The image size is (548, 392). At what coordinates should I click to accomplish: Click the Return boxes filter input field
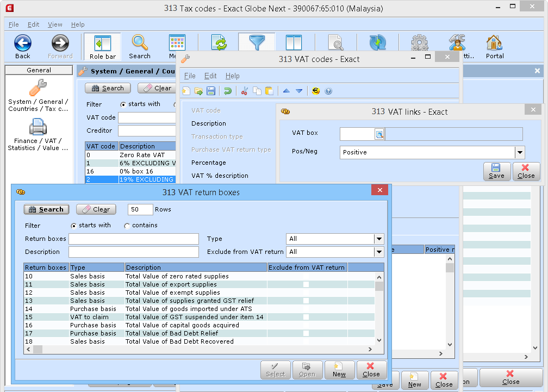point(134,239)
